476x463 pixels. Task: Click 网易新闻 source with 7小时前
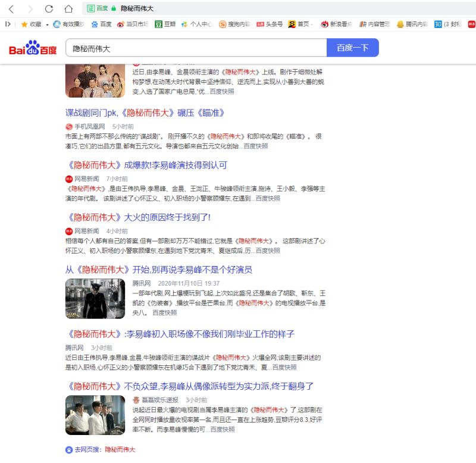click(86, 179)
